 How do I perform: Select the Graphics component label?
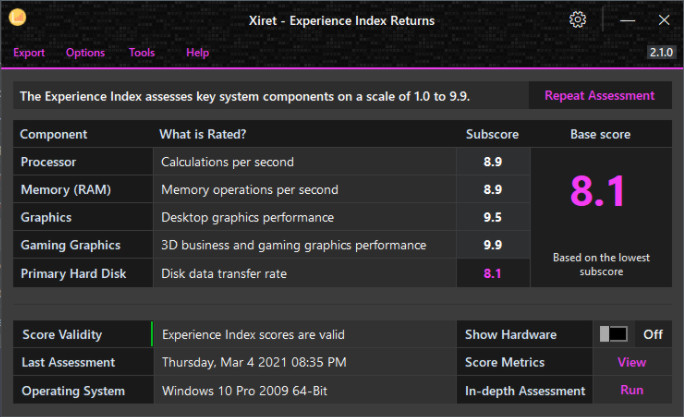click(46, 217)
